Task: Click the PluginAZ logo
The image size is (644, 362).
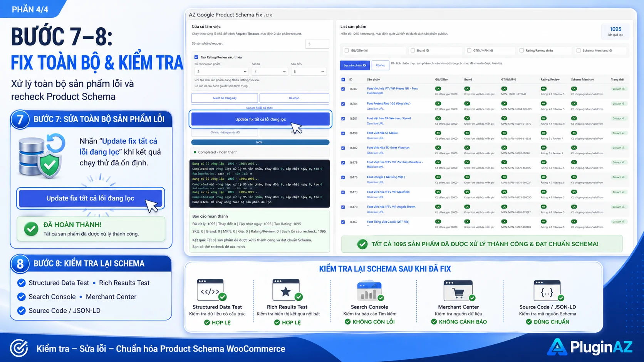Action: tap(590, 347)
